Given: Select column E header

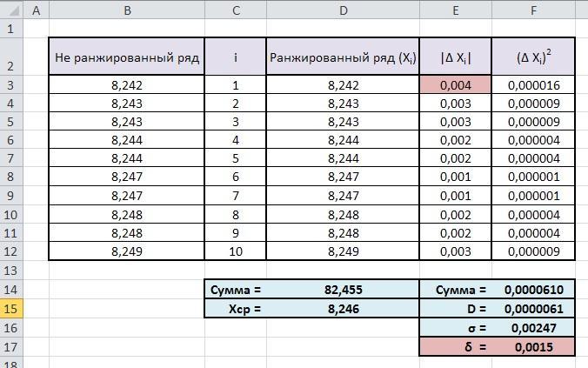Looking at the screenshot, I should click(455, 10).
